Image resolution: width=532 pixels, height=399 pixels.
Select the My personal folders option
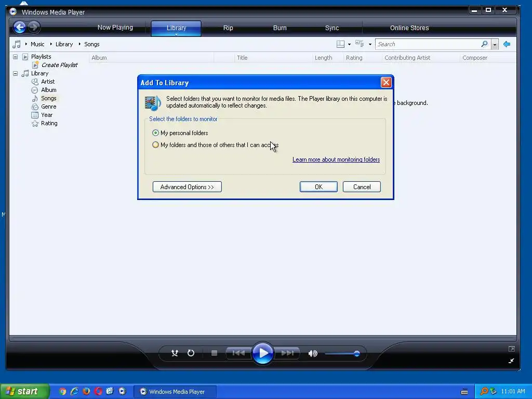180,133
